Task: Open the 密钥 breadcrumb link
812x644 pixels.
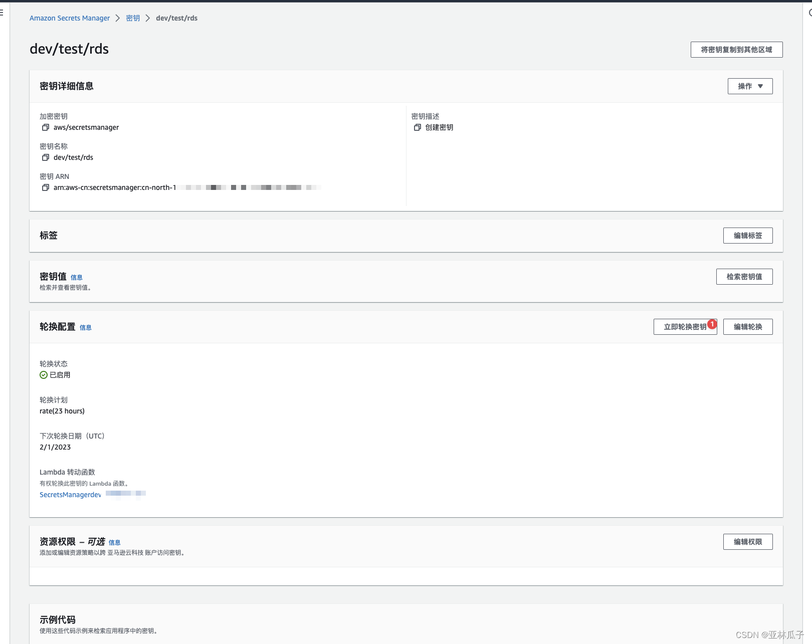Action: pos(133,18)
